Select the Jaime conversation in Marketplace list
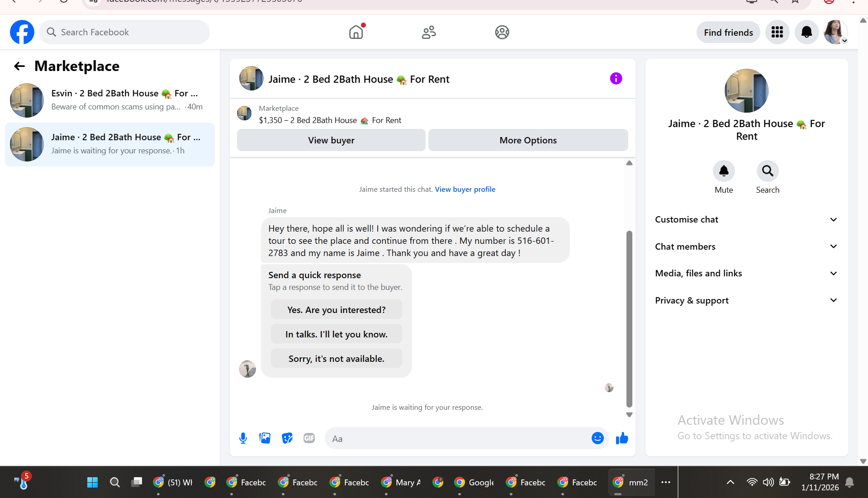 tap(110, 144)
